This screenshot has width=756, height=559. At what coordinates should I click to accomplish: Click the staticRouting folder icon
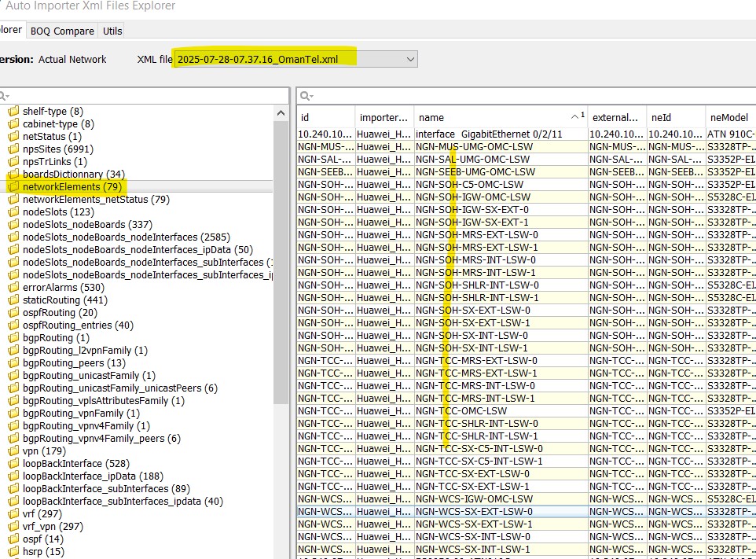13,300
